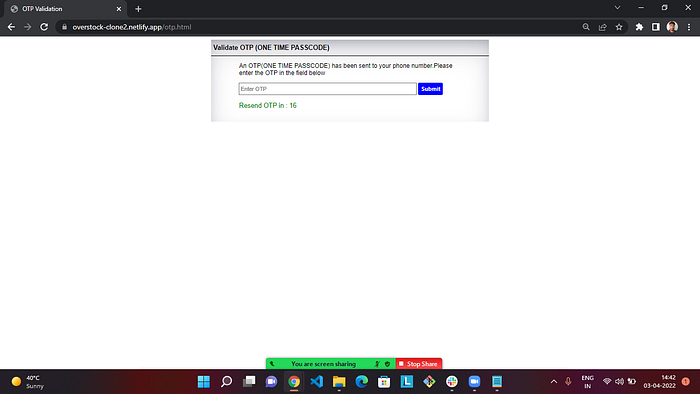Open the Wi-Fi network tray icon
Viewport: 700px width, 394px height.
coord(607,382)
